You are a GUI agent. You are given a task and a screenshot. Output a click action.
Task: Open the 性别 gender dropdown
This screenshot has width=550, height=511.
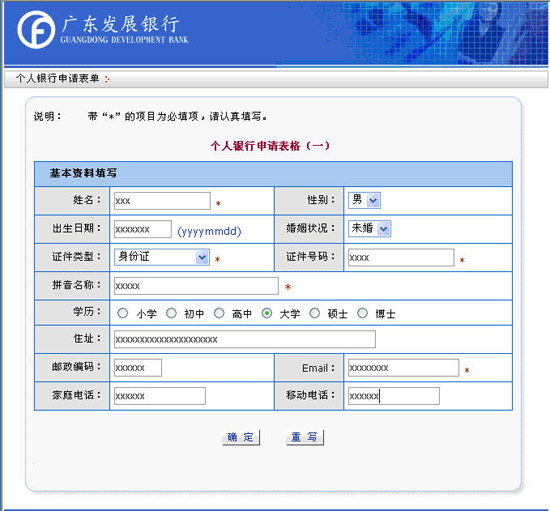click(364, 200)
